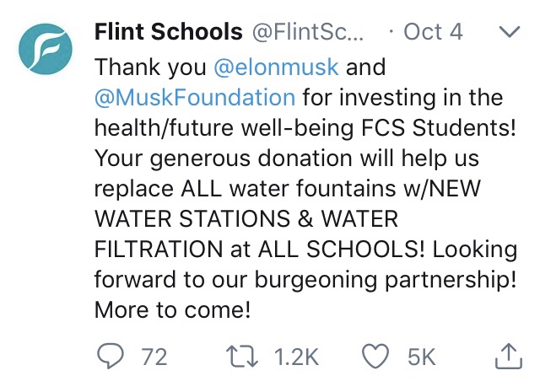Retweet the Flint Schools tweet
Image resolution: width=540 pixels, height=392 pixels.
click(x=249, y=357)
